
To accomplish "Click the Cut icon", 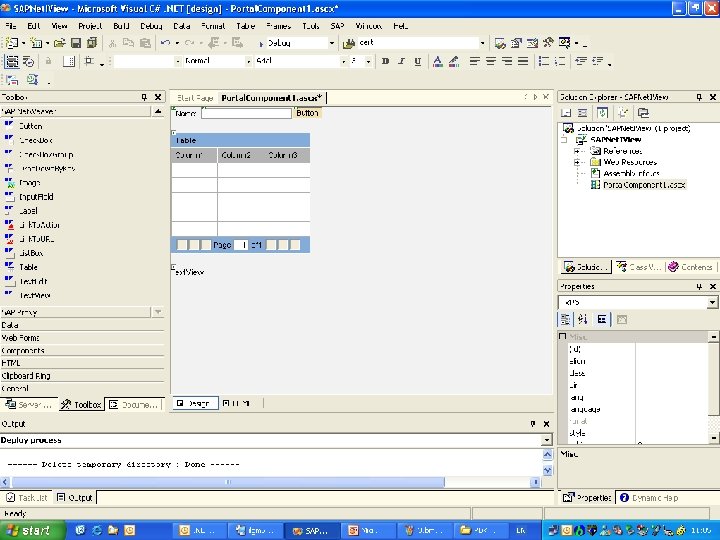I will pos(112,43).
